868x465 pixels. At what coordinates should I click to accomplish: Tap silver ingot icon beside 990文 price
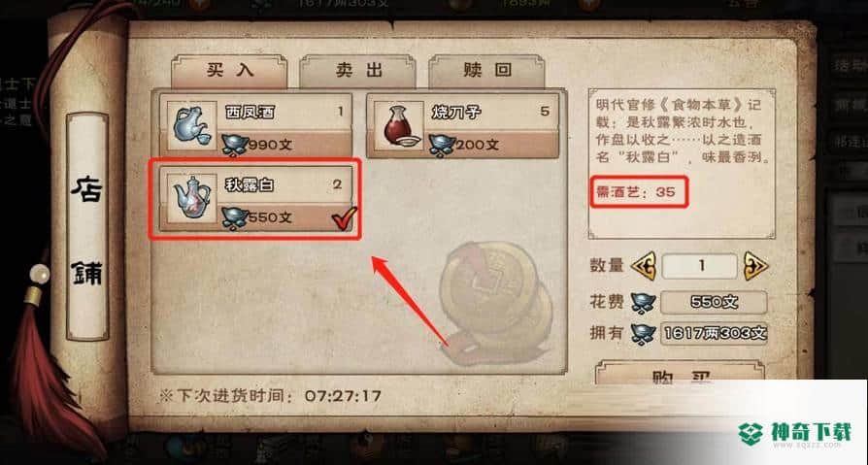[235, 145]
